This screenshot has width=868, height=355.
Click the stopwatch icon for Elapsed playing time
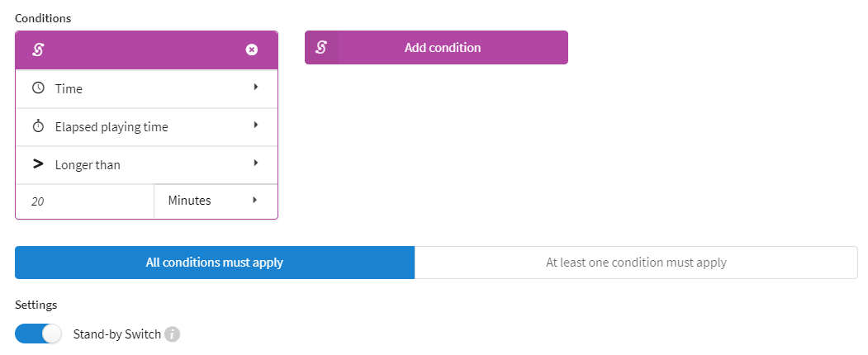coord(38,126)
